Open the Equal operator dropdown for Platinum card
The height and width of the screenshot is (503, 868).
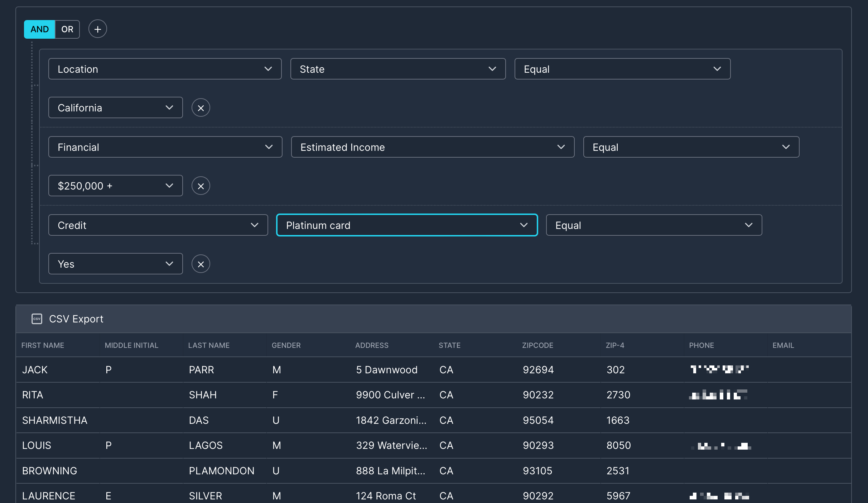pyautogui.click(x=654, y=225)
